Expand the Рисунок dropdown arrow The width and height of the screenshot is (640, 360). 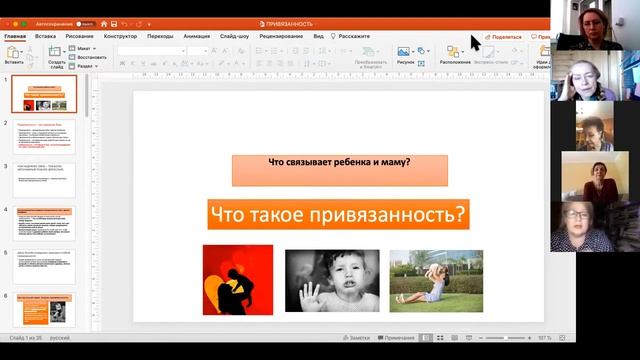[413, 52]
